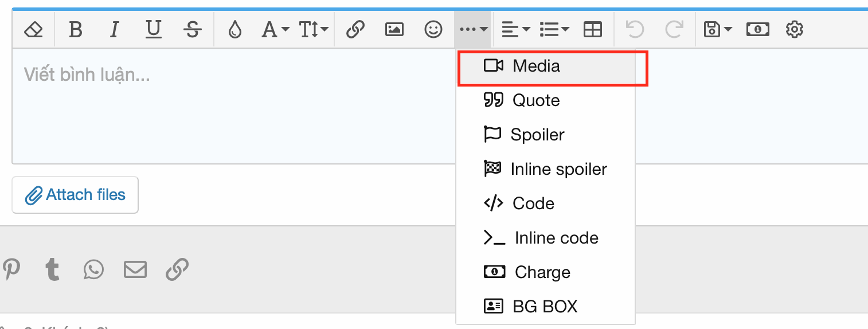Share via the WhatsApp icon
The height and width of the screenshot is (329, 868).
[x=93, y=269]
